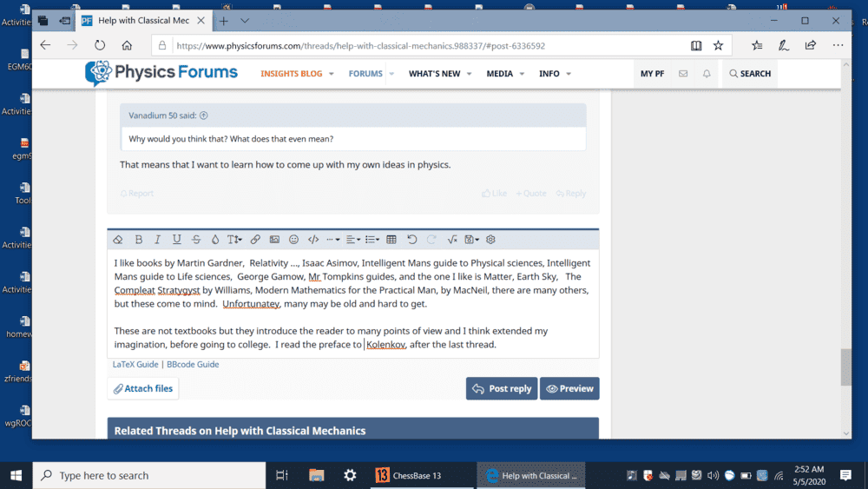The image size is (868, 489).
Task: Expand Vanadium 50 quote arrow icon
Action: tap(204, 116)
